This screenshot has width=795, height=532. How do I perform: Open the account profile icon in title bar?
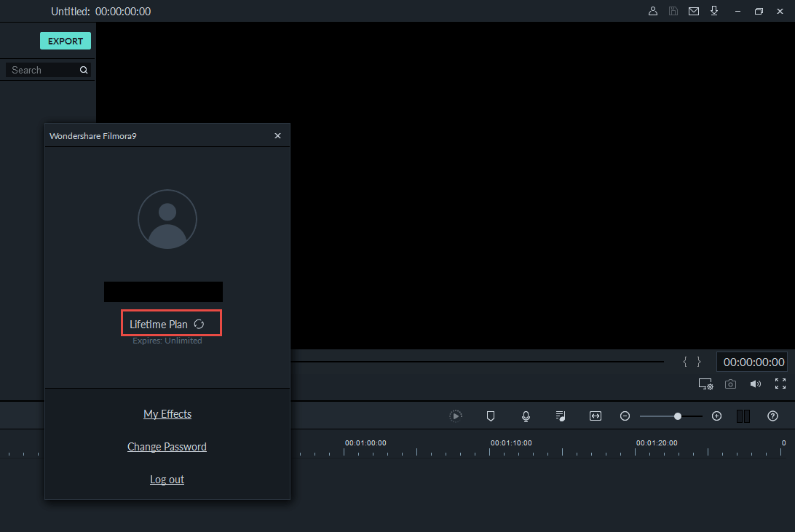tap(653, 11)
